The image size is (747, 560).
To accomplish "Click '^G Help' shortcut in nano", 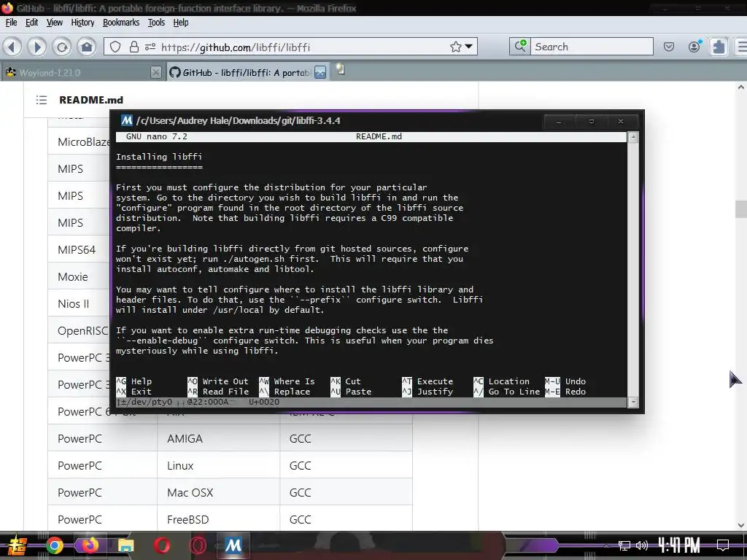I will click(x=134, y=381).
